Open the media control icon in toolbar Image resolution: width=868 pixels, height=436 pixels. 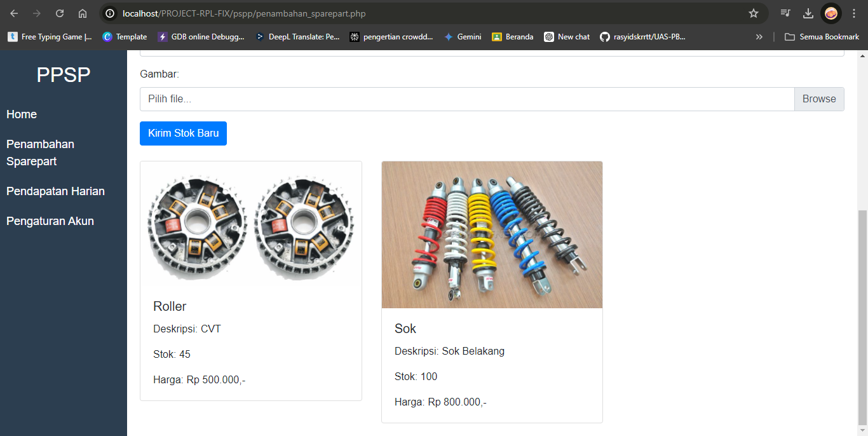point(786,13)
